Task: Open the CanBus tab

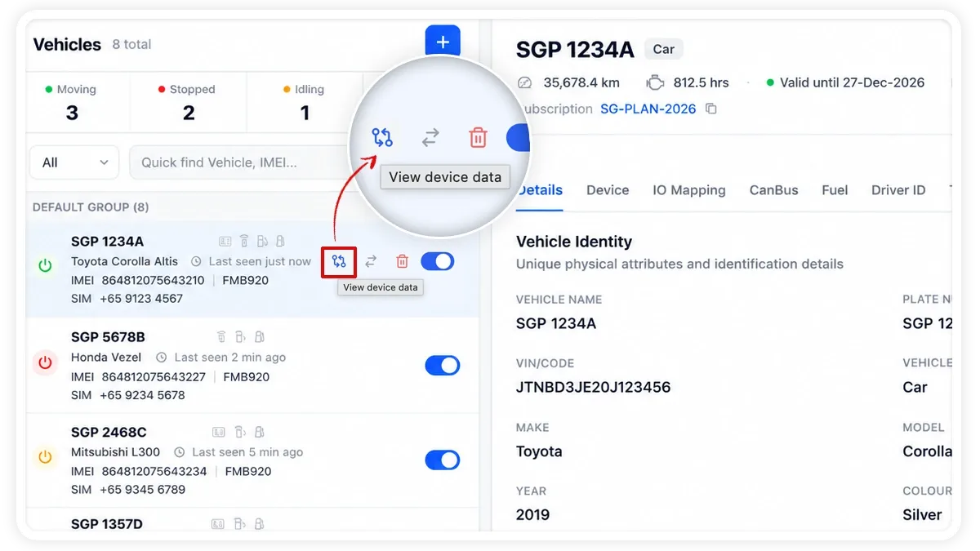Action: (774, 190)
